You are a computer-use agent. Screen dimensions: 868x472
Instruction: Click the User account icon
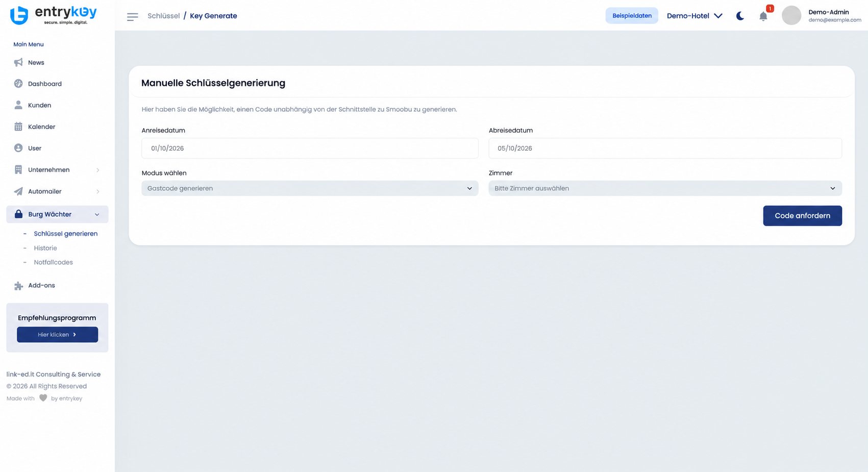[x=18, y=148]
